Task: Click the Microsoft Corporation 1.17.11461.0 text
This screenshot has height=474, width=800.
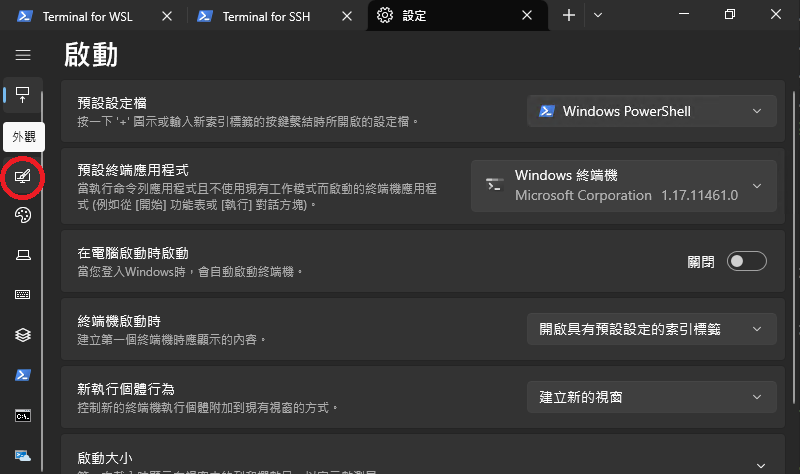Action: [627, 195]
